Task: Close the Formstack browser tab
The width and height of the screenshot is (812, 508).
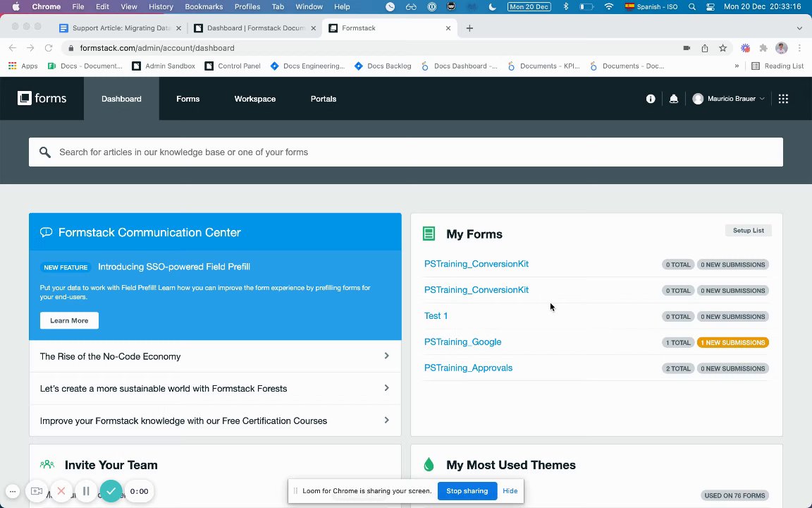Action: (448, 28)
